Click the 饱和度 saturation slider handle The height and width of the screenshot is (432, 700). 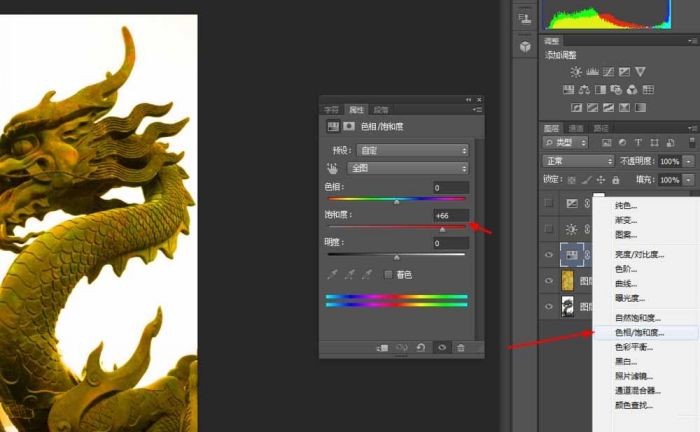click(443, 229)
